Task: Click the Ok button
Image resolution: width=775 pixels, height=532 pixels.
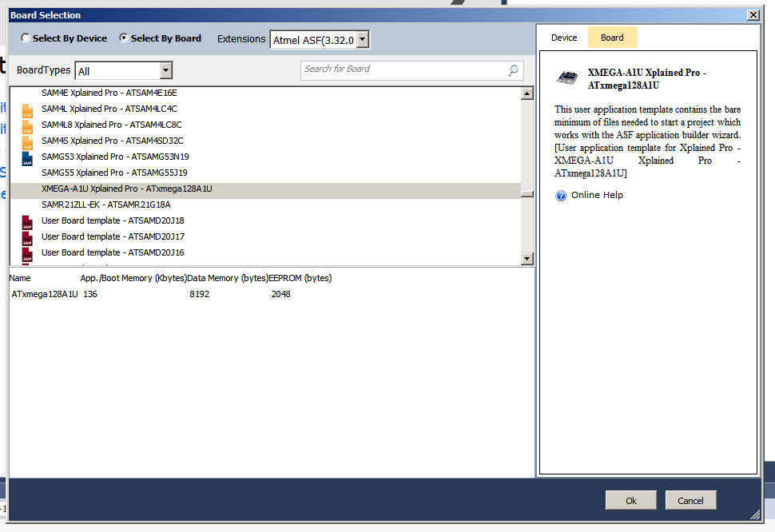Action: [x=631, y=500]
